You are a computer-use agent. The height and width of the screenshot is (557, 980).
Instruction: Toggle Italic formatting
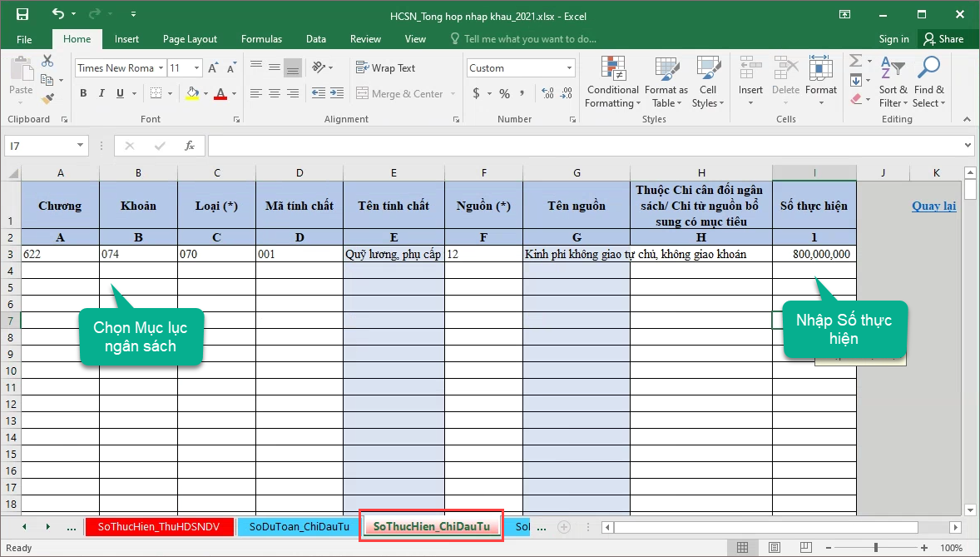coord(101,93)
